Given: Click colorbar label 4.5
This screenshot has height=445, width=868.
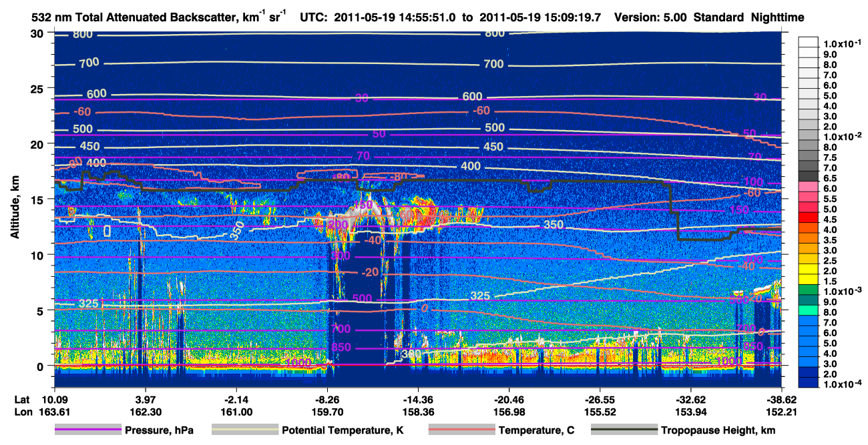Looking at the screenshot, I should tap(830, 219).
